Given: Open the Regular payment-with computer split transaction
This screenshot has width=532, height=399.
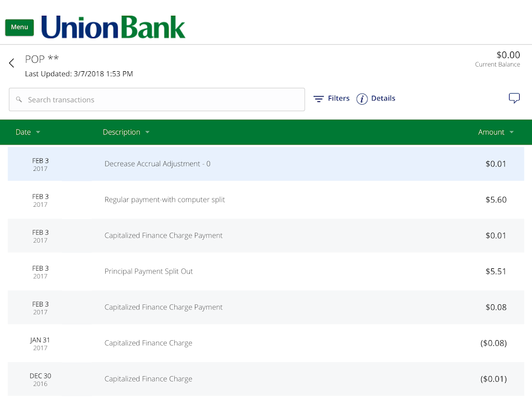Looking at the screenshot, I should (266, 199).
